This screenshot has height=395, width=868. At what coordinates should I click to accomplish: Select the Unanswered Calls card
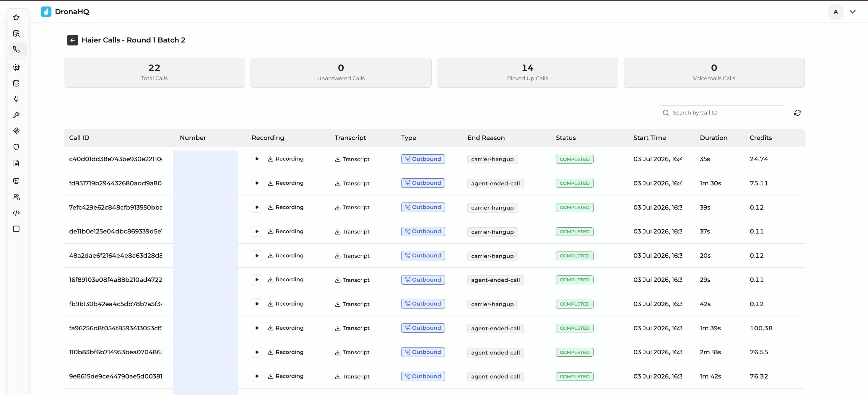[341, 73]
